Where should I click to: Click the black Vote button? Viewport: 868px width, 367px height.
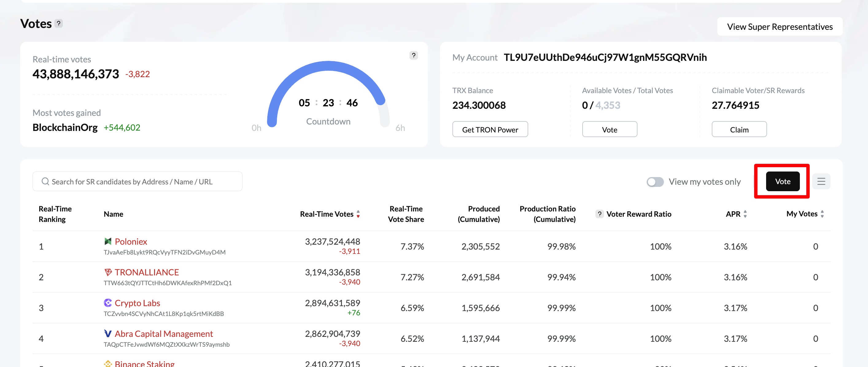pyautogui.click(x=782, y=181)
